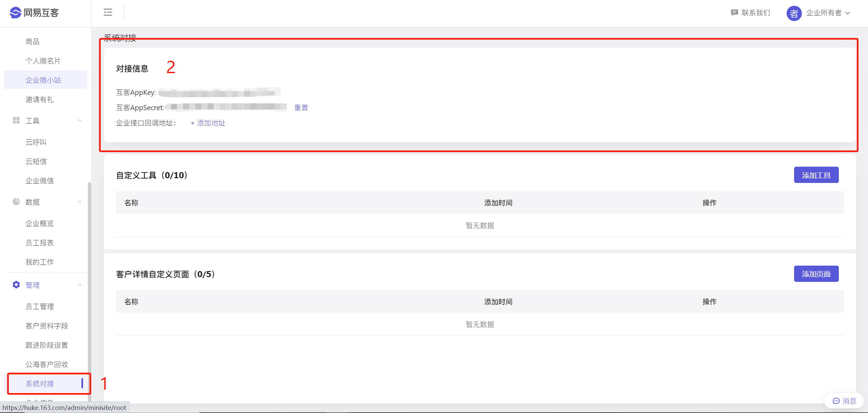
Task: Collapse the 数据 menu section chevron
Action: [80, 202]
